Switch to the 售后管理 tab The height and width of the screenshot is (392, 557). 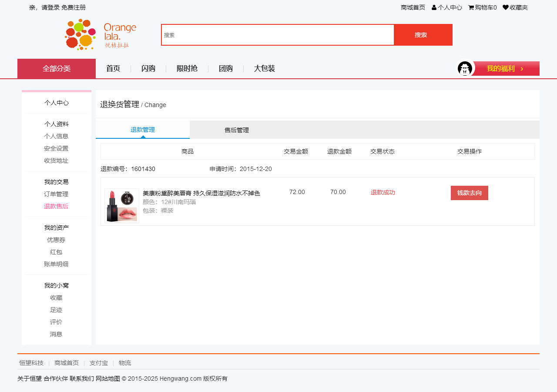point(237,130)
